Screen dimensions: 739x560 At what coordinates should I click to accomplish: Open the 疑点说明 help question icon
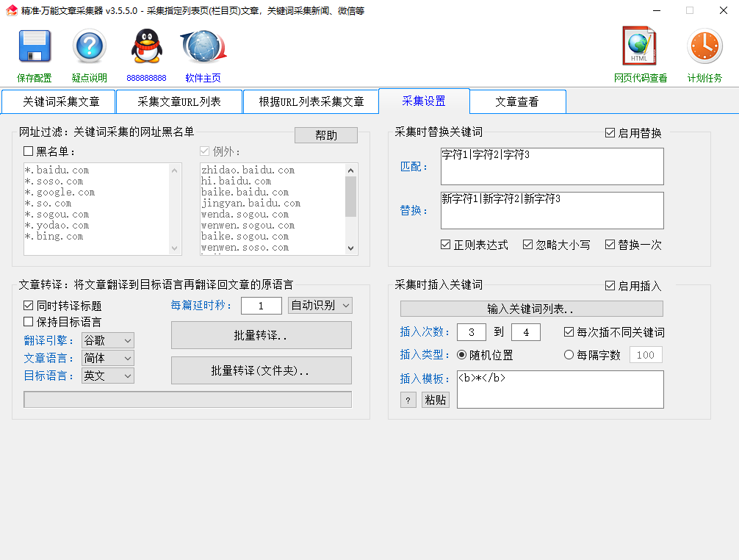(x=90, y=48)
